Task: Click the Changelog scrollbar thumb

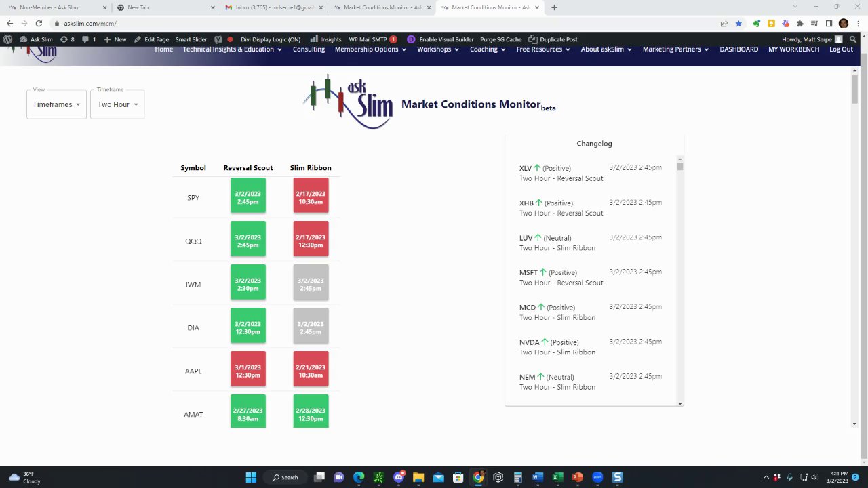Action: coord(679,166)
